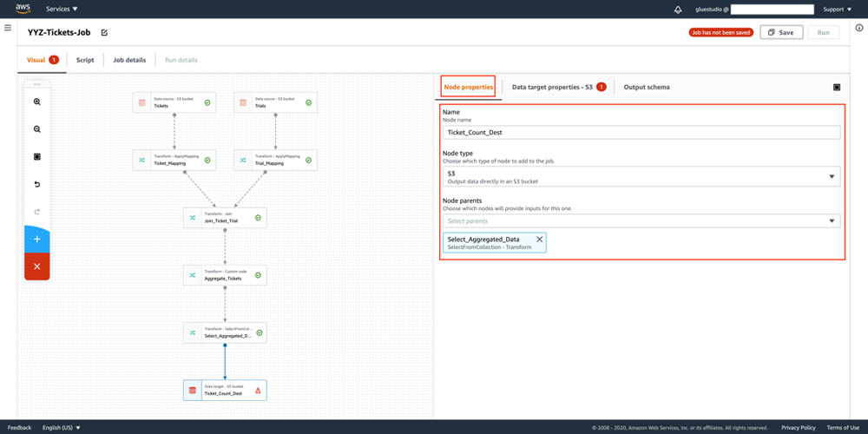Click the S3 bucket icon on Tickets node
Image resolution: width=868 pixels, height=434 pixels.
click(141, 102)
